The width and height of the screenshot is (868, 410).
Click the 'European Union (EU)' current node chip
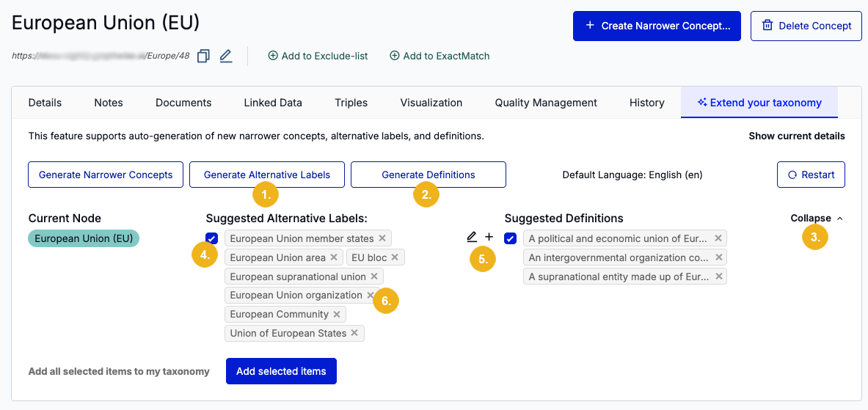point(84,238)
